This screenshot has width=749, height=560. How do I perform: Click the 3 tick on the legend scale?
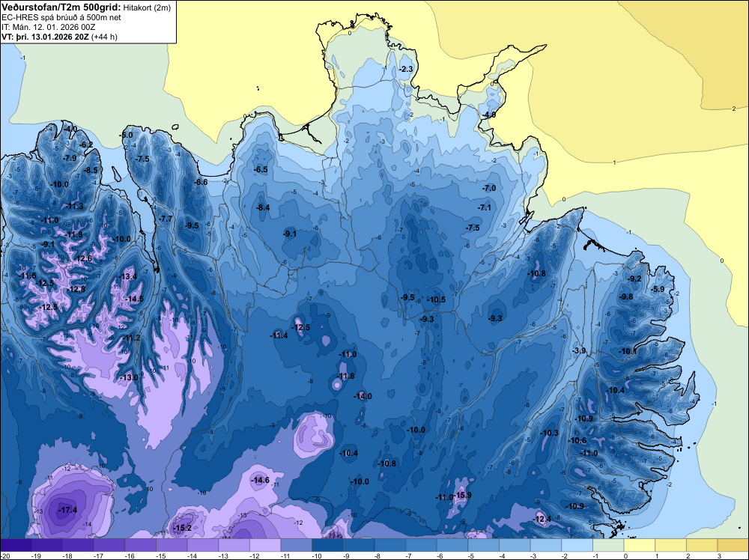click(x=719, y=556)
